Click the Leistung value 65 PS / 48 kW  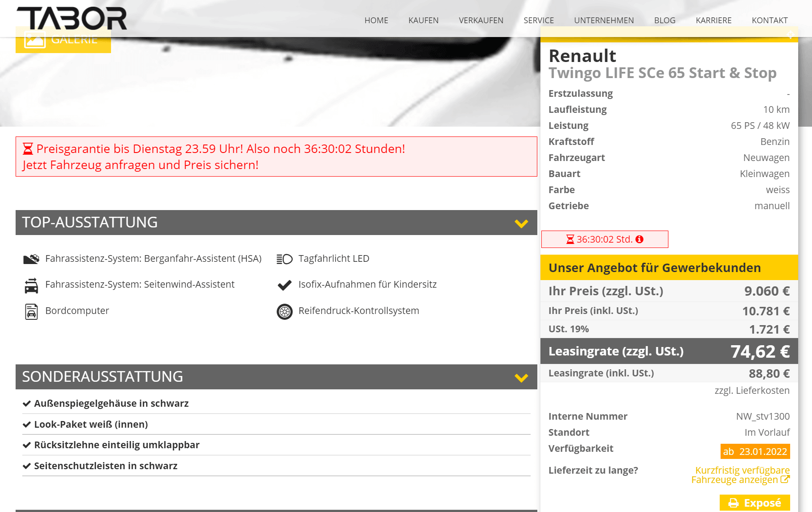pos(760,126)
